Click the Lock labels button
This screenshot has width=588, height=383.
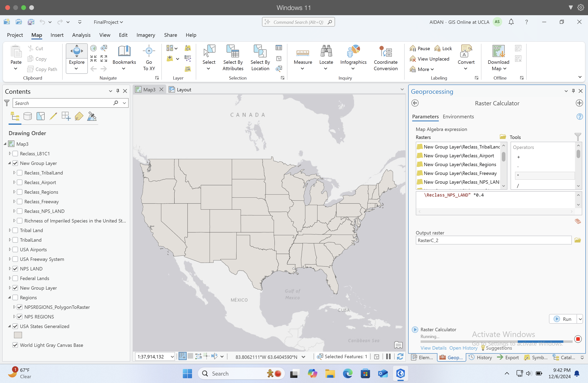click(443, 48)
